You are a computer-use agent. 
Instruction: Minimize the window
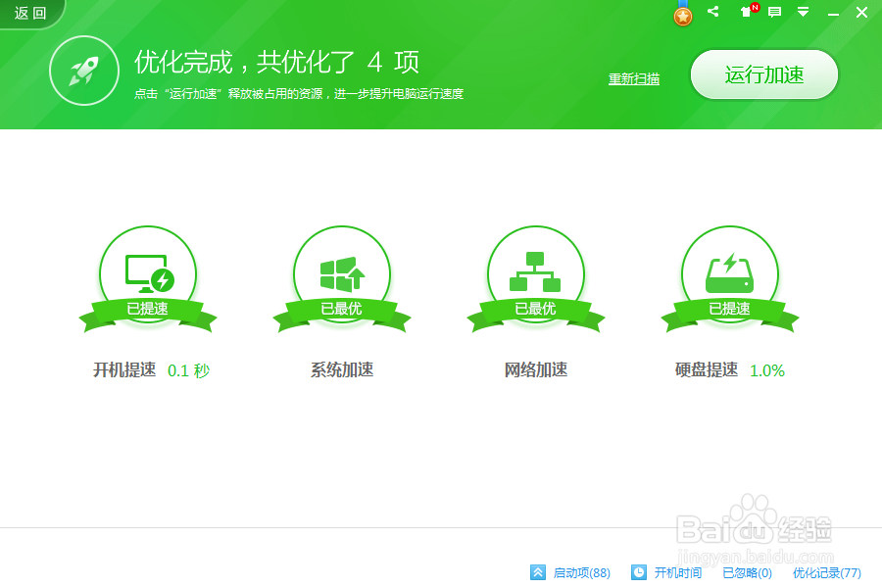pyautogui.click(x=833, y=13)
